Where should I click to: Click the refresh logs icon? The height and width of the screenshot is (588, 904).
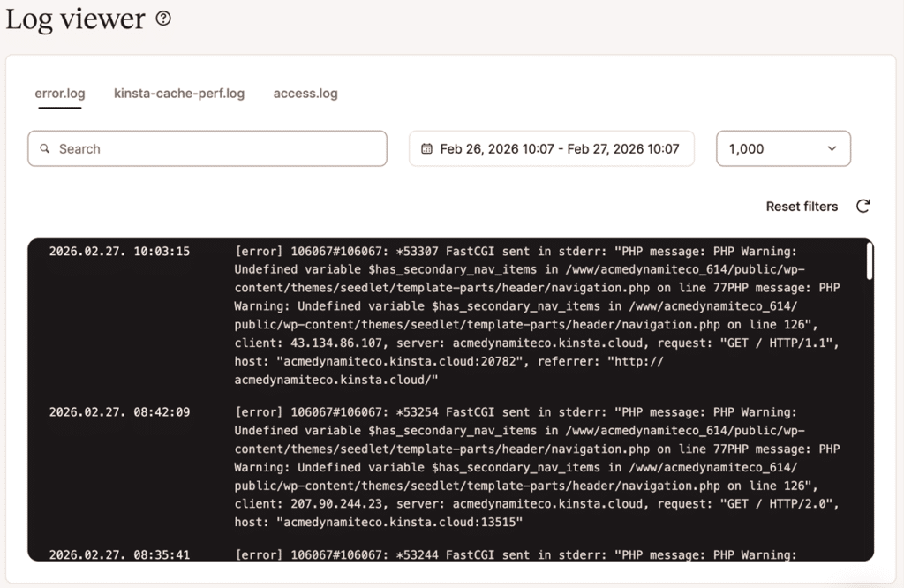pyautogui.click(x=863, y=206)
